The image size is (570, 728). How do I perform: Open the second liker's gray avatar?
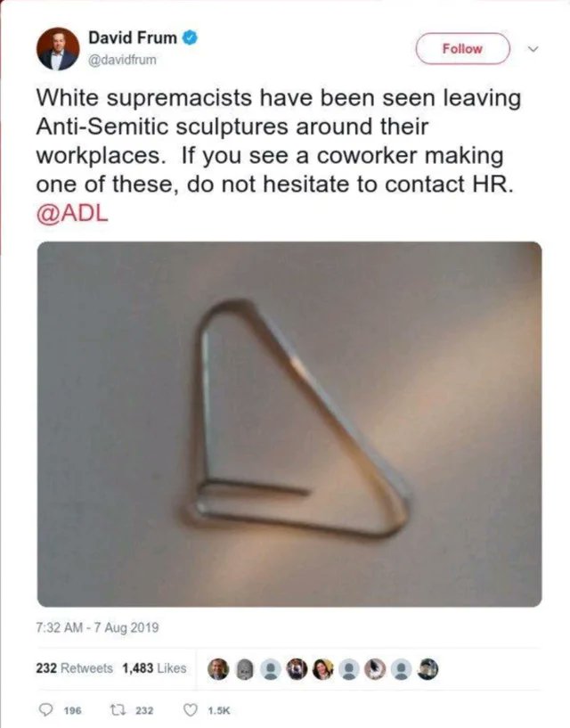click(244, 669)
